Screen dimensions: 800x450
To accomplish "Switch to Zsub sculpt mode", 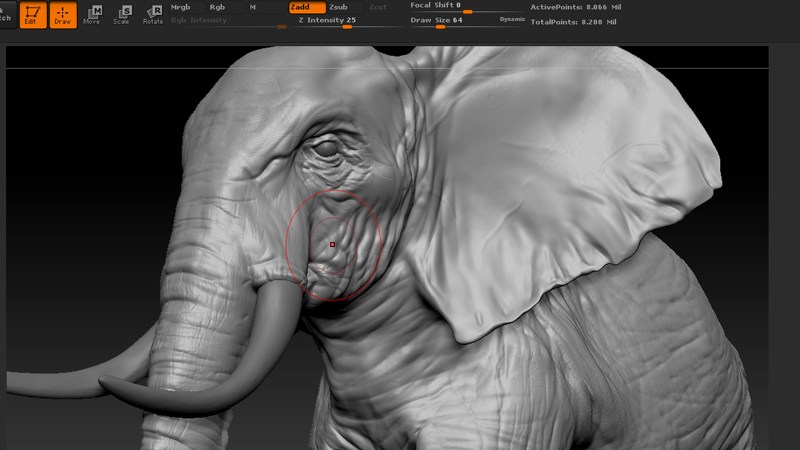I will (x=339, y=7).
